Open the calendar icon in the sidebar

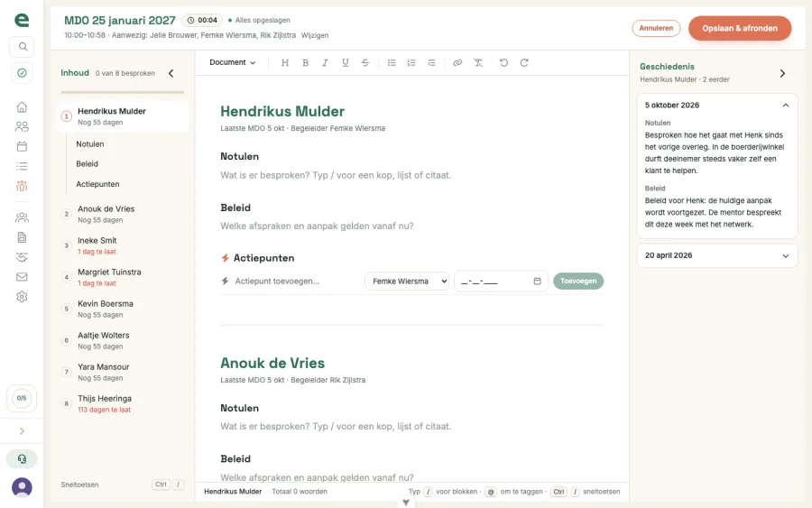[x=22, y=146]
